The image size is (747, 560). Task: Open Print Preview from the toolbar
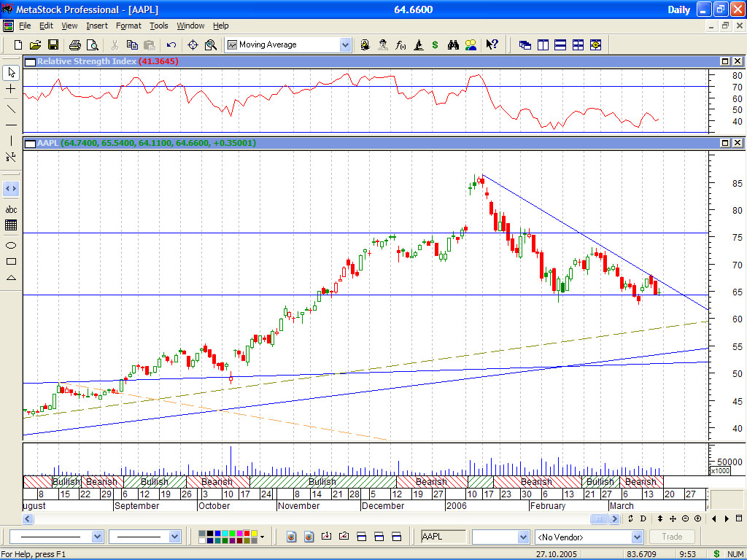(x=93, y=44)
